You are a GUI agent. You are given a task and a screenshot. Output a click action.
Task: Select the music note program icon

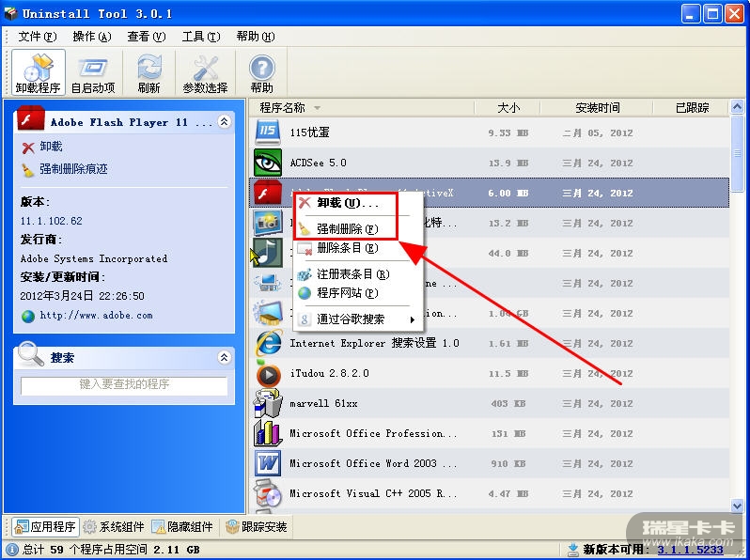(267, 253)
